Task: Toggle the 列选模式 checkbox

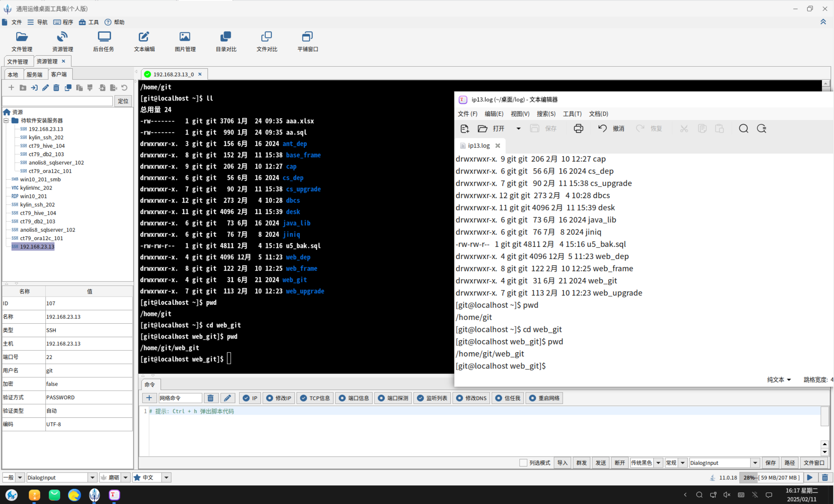Action: [523, 463]
